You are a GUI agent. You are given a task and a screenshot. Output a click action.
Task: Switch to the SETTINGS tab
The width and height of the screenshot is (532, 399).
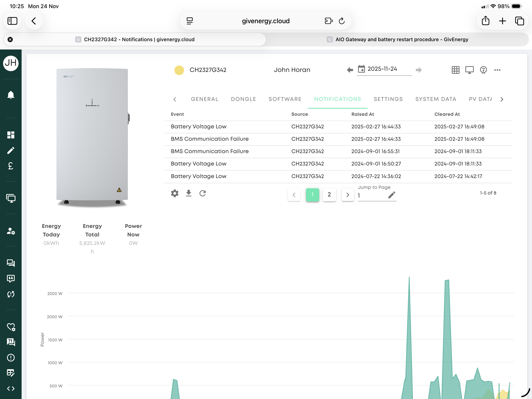pos(388,99)
